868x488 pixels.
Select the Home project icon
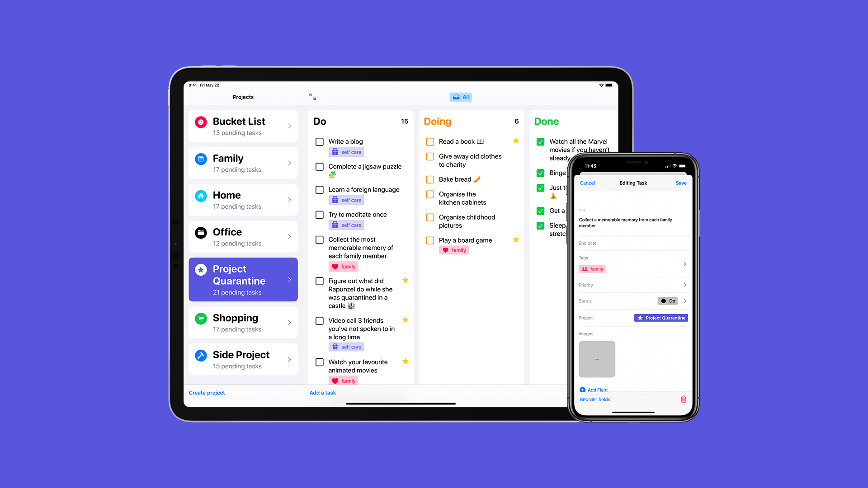point(201,195)
